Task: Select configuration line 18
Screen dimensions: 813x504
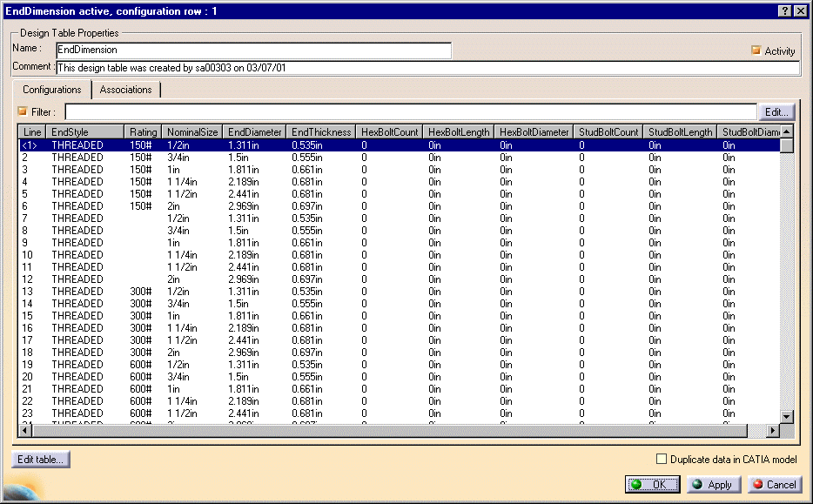Action: click(400, 353)
